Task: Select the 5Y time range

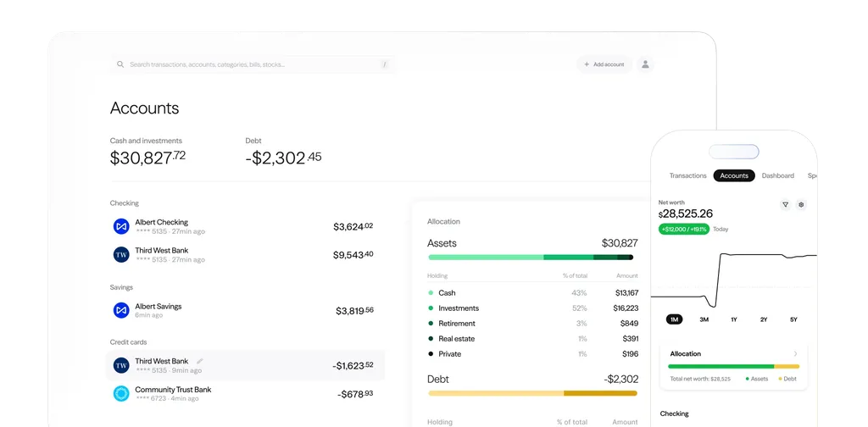Action: (x=793, y=319)
